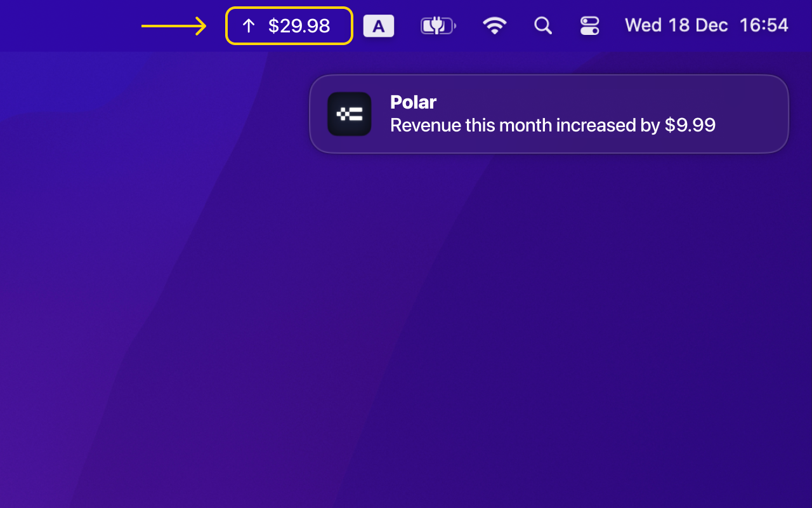This screenshot has width=812, height=508.
Task: Click the yellow-highlighted menu bar item
Action: [x=289, y=25]
